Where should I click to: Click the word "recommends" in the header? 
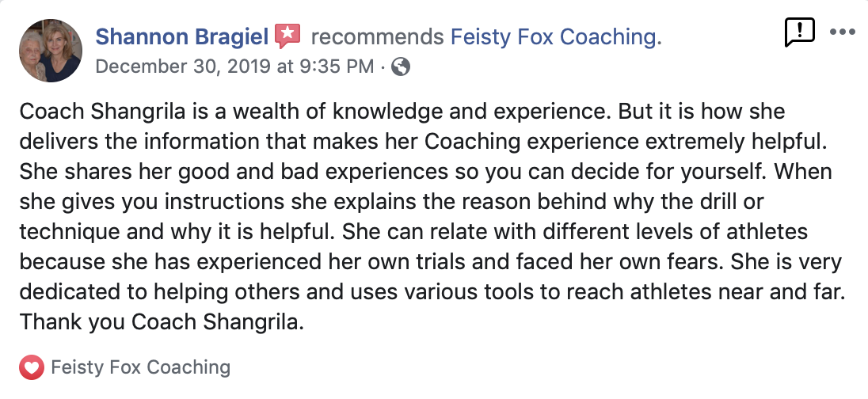pyautogui.click(x=377, y=36)
